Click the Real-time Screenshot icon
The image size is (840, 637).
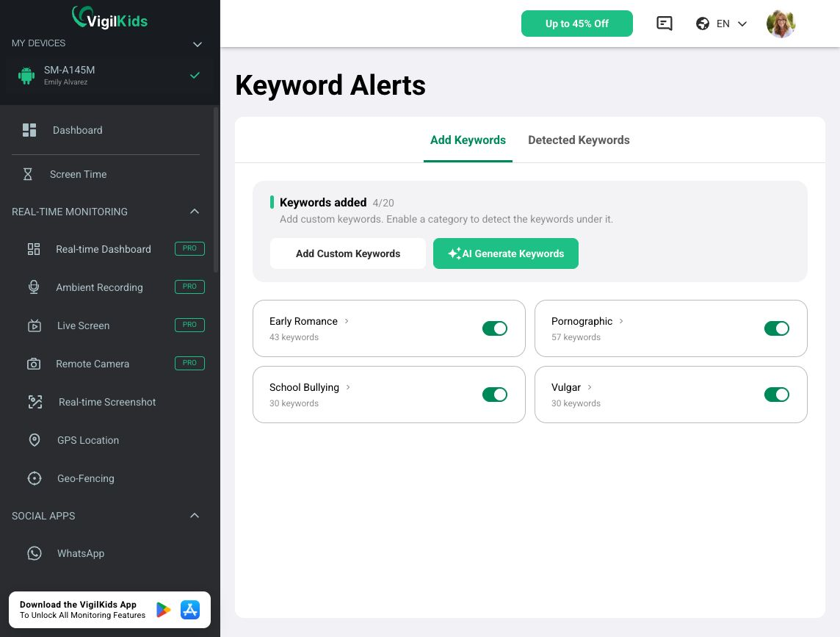(x=35, y=402)
